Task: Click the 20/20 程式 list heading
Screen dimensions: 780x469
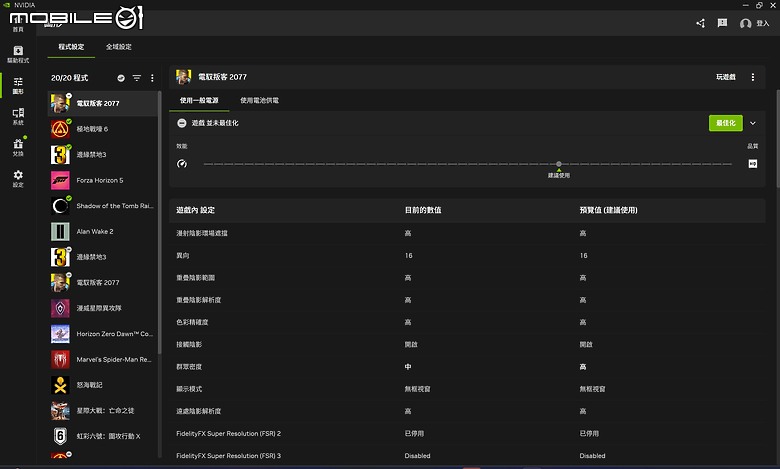Action: point(70,78)
